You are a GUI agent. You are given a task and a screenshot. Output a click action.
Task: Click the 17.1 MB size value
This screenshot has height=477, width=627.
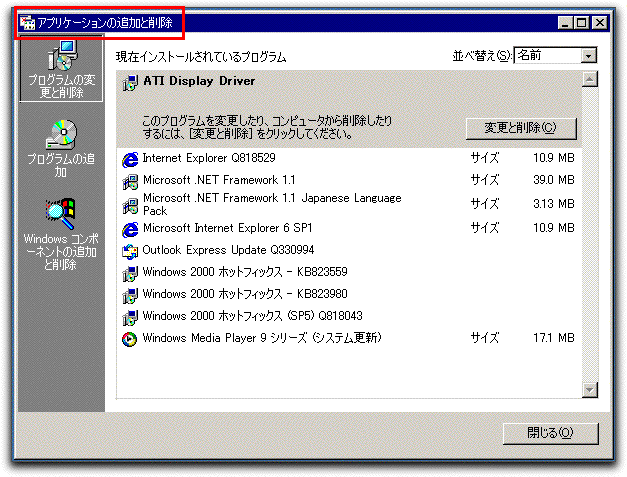[x=553, y=338]
